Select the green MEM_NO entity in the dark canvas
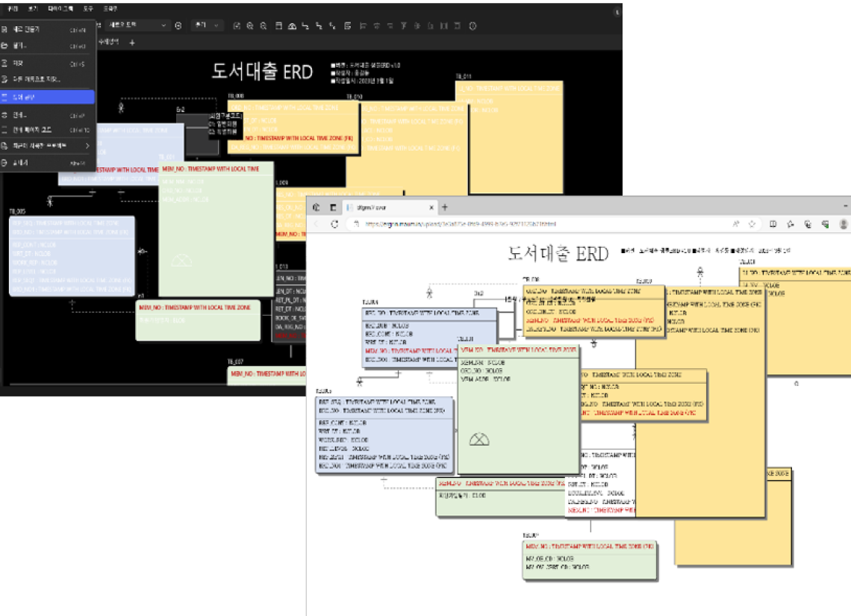 (x=216, y=229)
